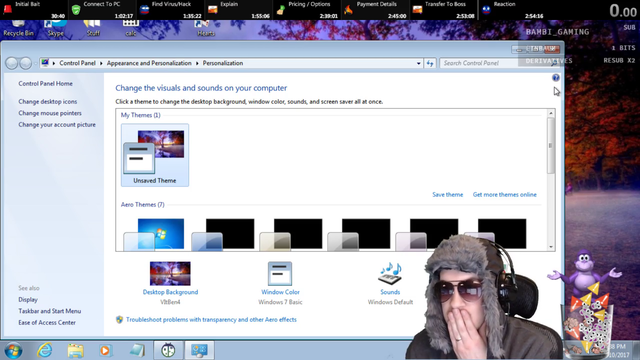Screen dimensions: 640x360
Task: Open Troubleshoot problems with transparency link
Action: point(211,320)
